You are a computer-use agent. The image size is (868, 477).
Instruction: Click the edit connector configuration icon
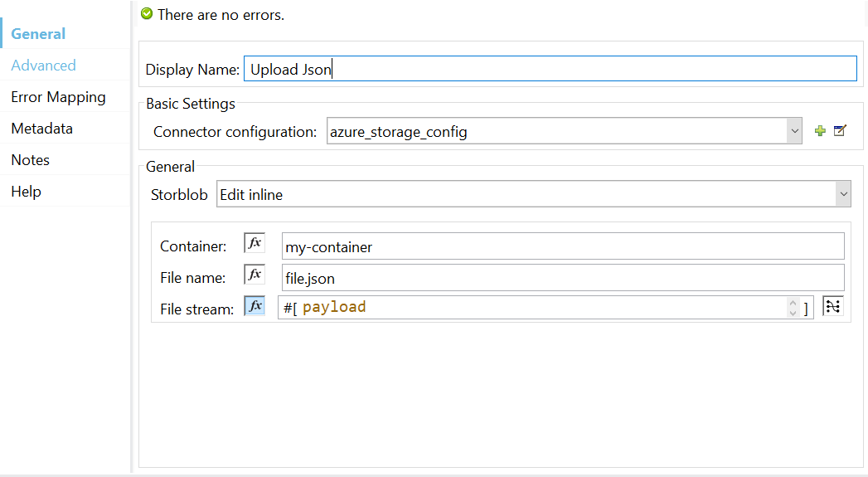[x=840, y=131]
